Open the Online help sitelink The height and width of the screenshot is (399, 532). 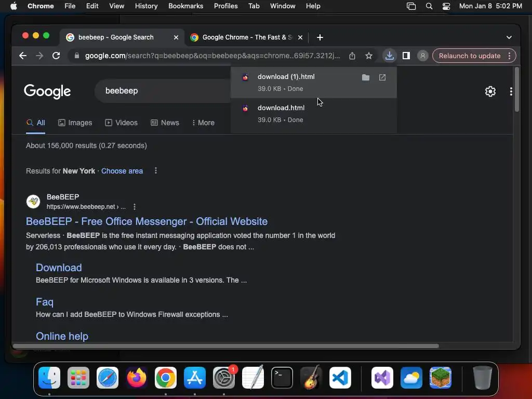(x=62, y=336)
